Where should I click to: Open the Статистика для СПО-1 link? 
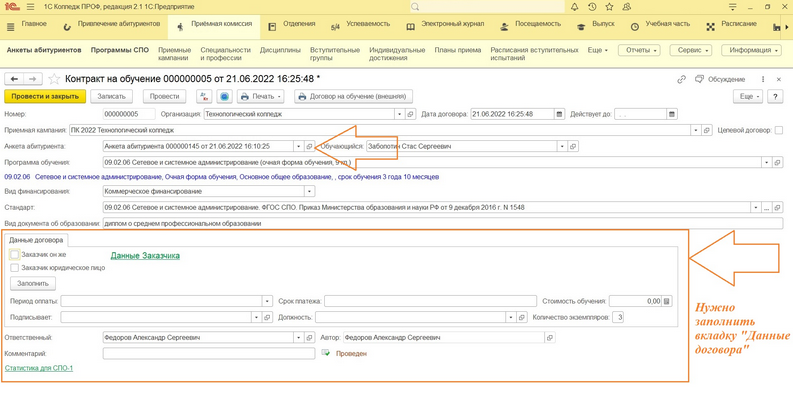(x=39, y=368)
